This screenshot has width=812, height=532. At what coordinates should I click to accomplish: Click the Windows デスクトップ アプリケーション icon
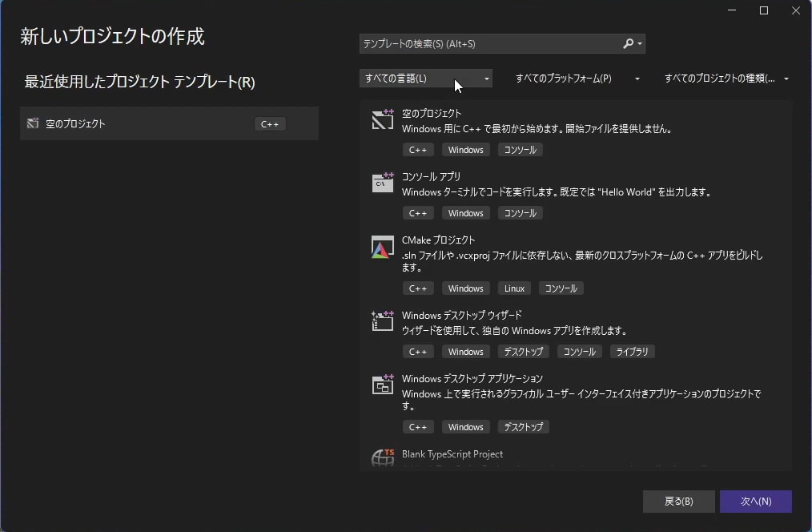coord(383,385)
